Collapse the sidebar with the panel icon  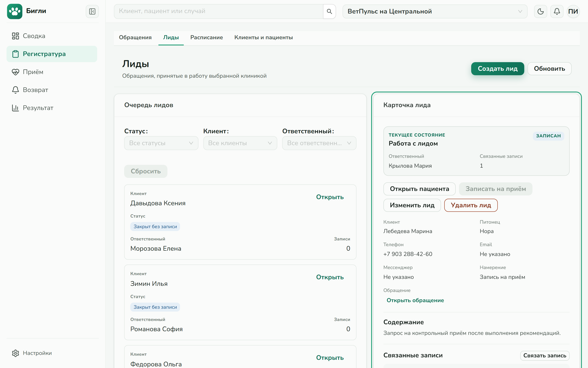point(92,11)
